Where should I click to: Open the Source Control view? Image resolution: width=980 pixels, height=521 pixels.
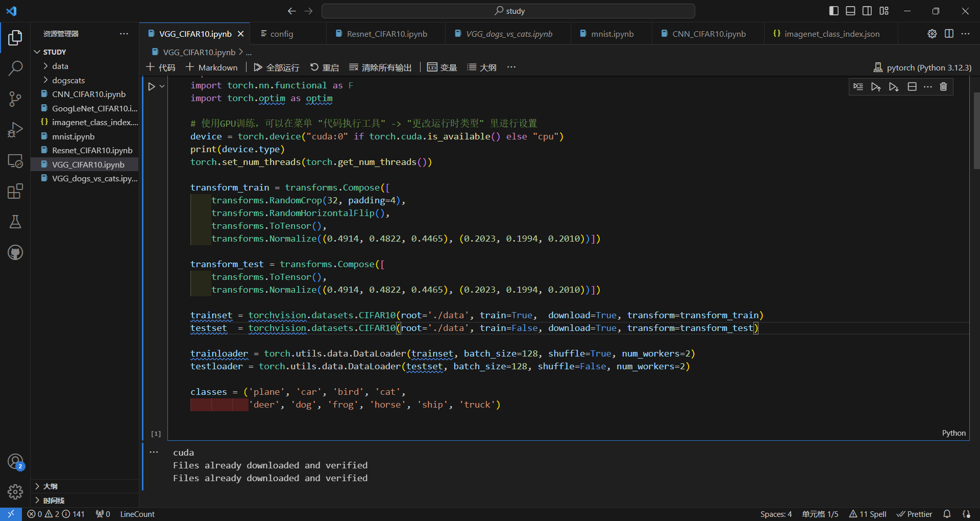pos(15,99)
